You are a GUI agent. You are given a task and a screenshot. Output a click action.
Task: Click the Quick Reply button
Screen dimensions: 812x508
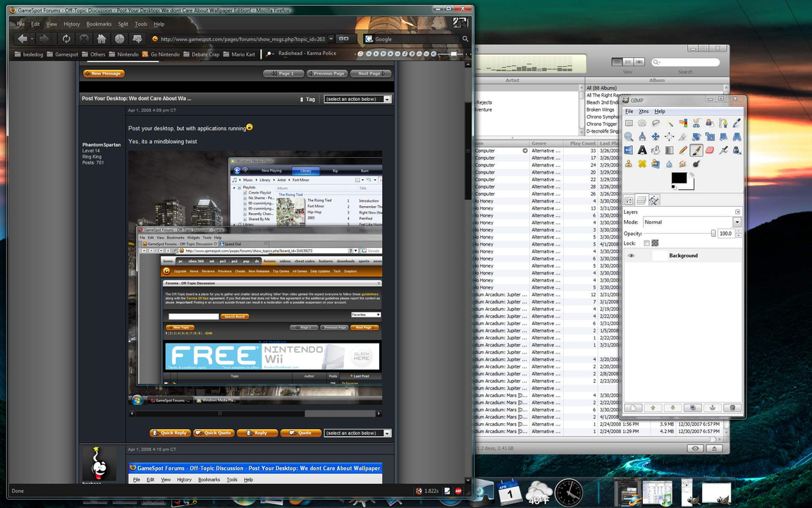click(x=170, y=433)
